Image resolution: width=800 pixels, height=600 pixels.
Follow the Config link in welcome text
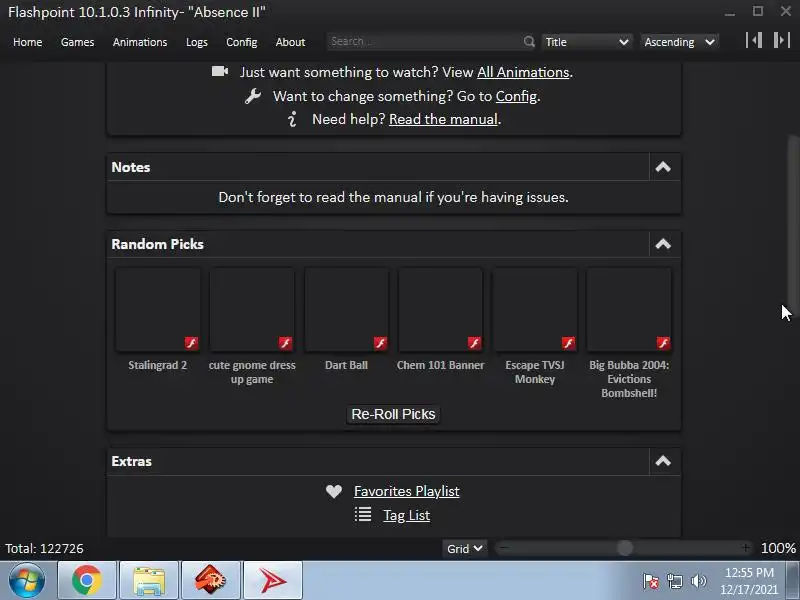(516, 96)
